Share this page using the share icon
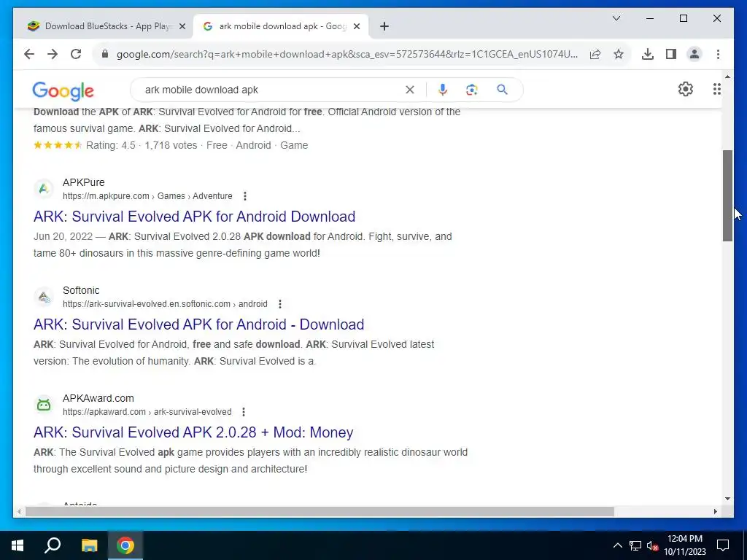747x560 pixels. 595,54
